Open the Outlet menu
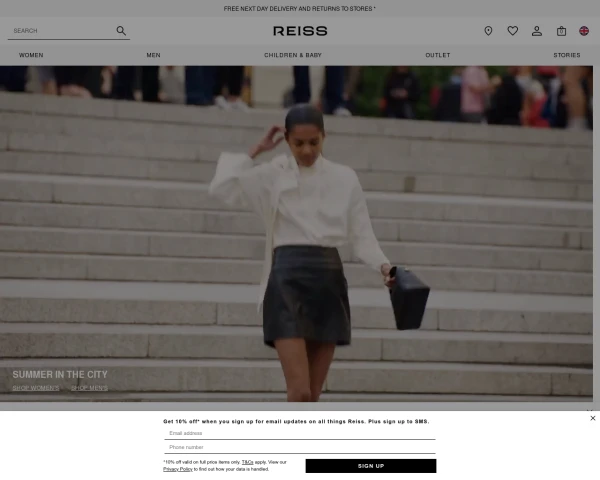This screenshot has width=600, height=480. [438, 55]
